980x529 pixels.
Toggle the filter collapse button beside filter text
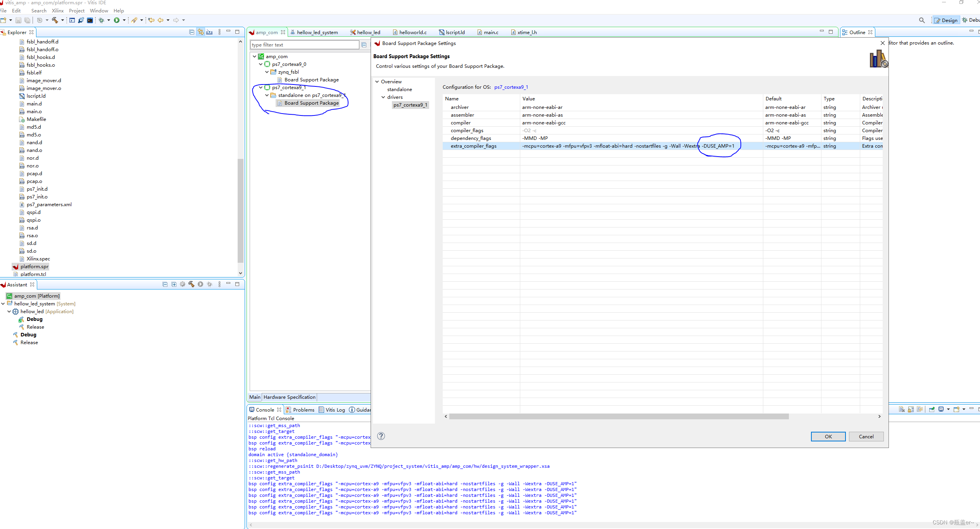coord(364,45)
